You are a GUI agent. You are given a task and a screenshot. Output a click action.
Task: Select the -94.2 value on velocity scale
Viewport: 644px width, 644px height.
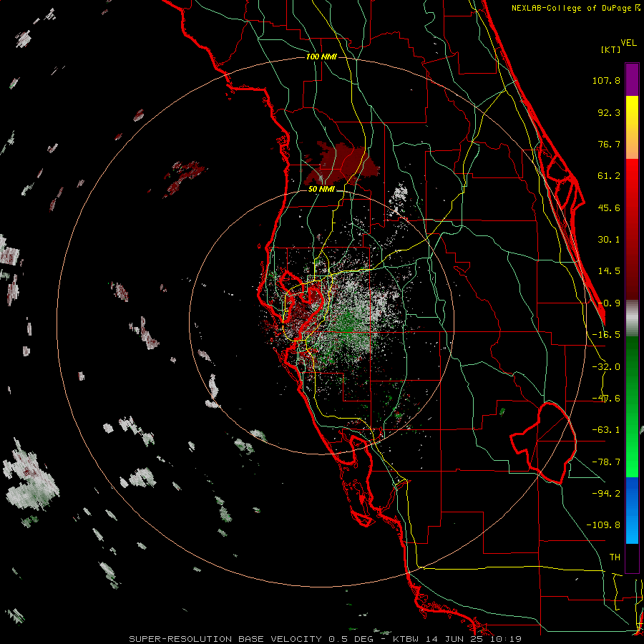(606, 494)
